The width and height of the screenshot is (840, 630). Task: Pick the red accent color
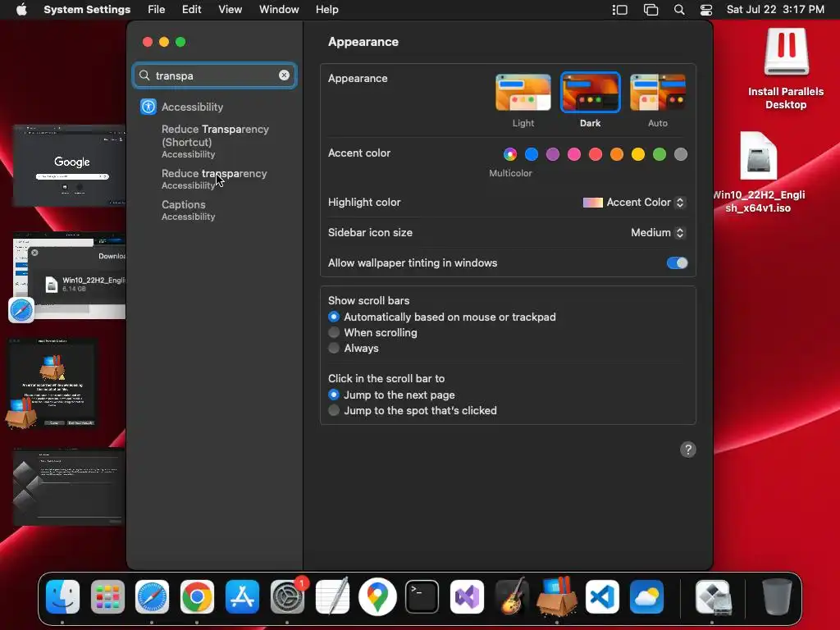click(x=596, y=154)
